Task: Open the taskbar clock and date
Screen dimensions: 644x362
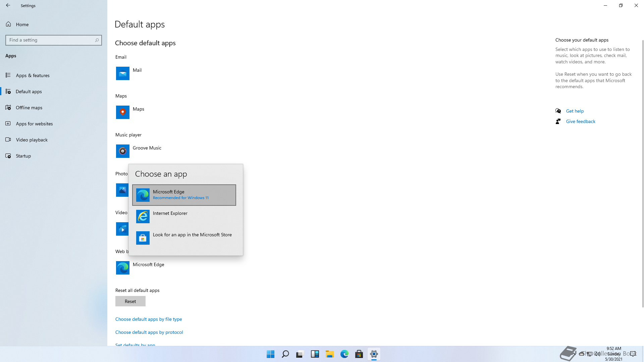Action: (x=614, y=354)
